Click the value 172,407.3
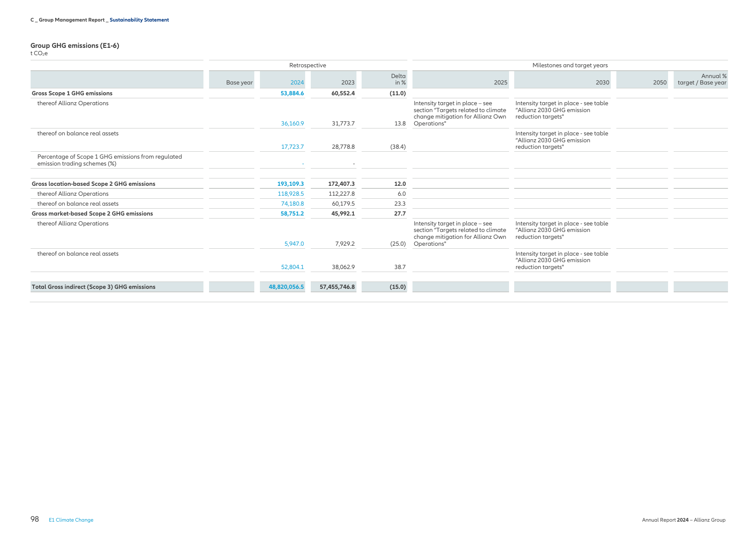Screen dimensions: 756x535 [341, 184]
